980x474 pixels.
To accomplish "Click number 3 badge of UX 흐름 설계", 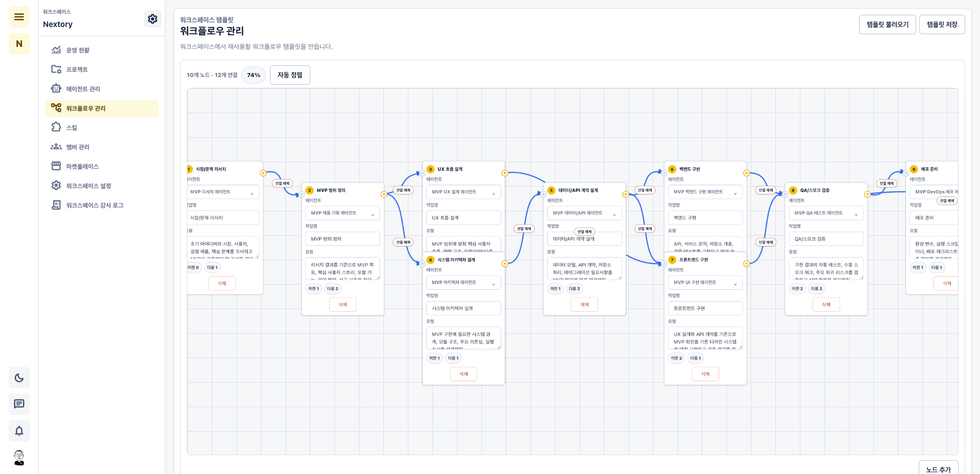I will coord(430,169).
